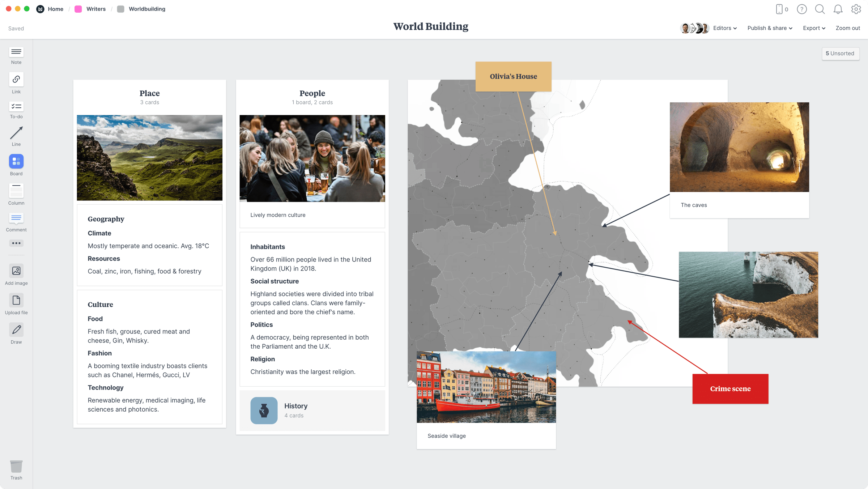The height and width of the screenshot is (489, 868).
Task: Click the red Crime scene label
Action: pyautogui.click(x=730, y=389)
